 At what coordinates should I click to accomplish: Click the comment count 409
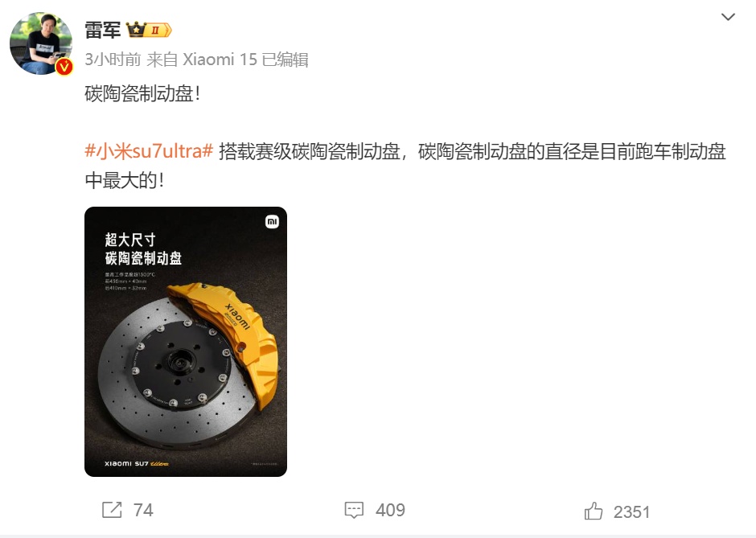click(x=391, y=510)
